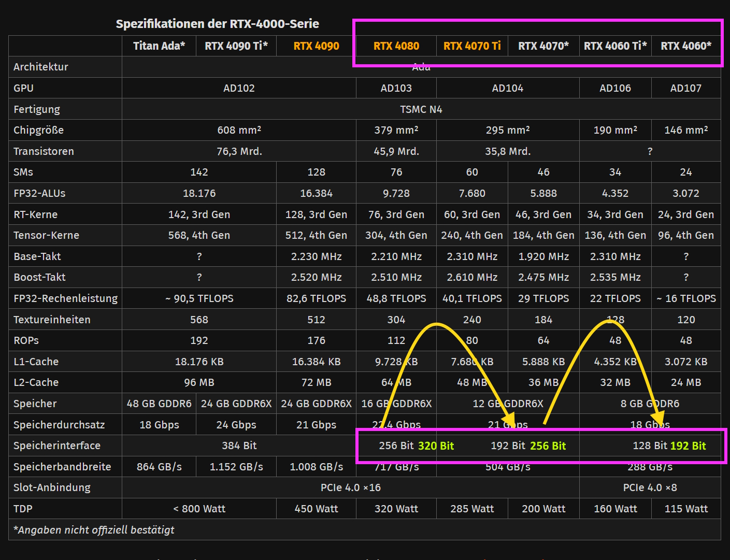Click the 45,9 Mrd. transistor cell

[396, 151]
